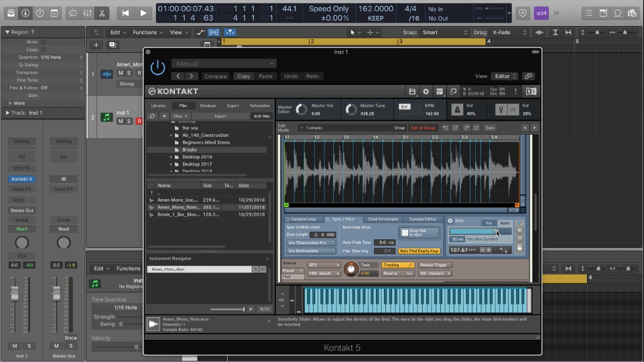Record-enable the Inst 1 track
The height and width of the screenshot is (362, 644).
pos(139,121)
